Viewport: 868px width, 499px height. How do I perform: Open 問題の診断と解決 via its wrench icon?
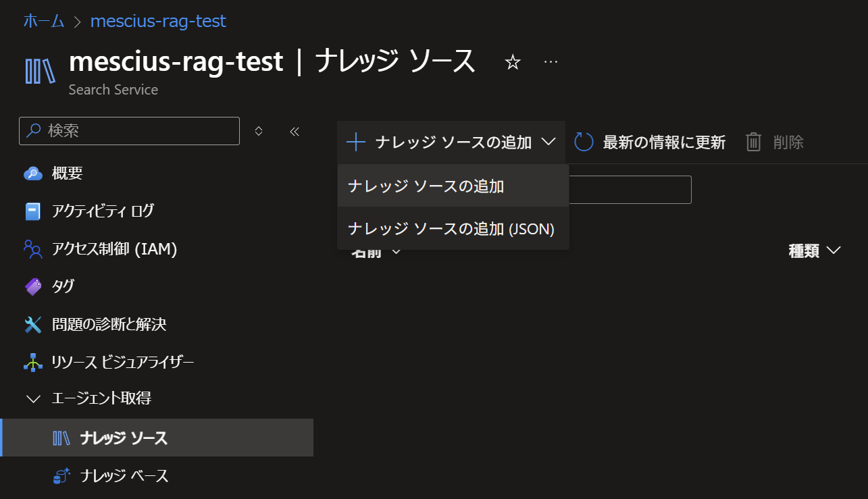coord(32,324)
